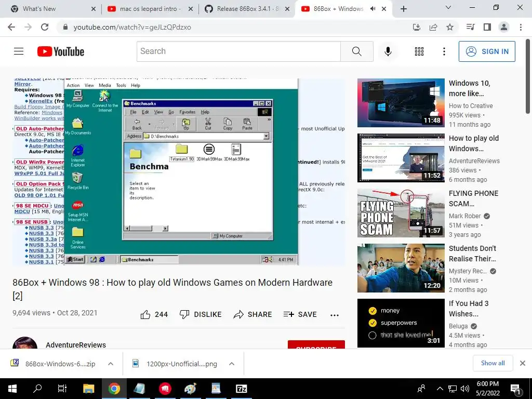The image size is (532, 399).
Task: Open the Mark Rober channel name
Action: pos(464,216)
